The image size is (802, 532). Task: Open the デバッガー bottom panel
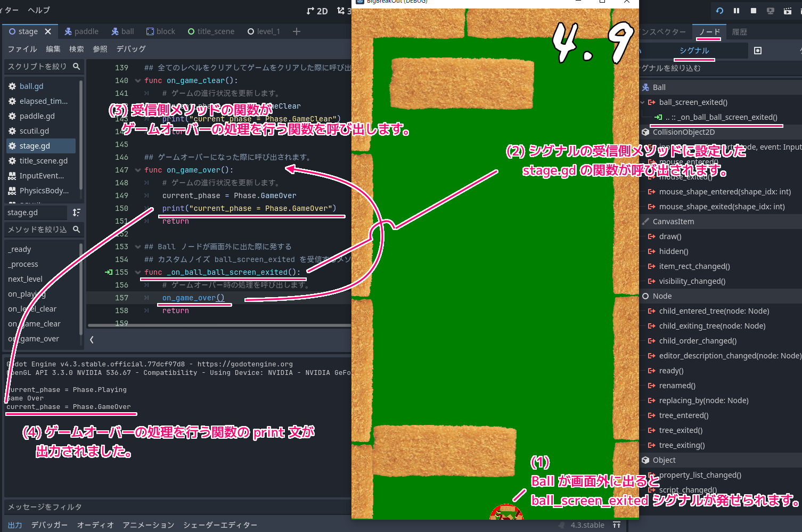(50, 525)
